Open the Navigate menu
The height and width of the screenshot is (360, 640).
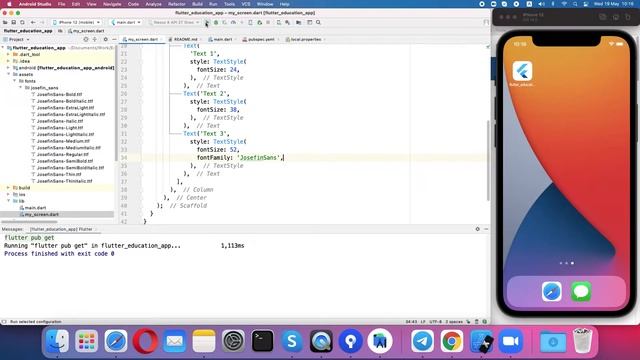[x=112, y=4]
